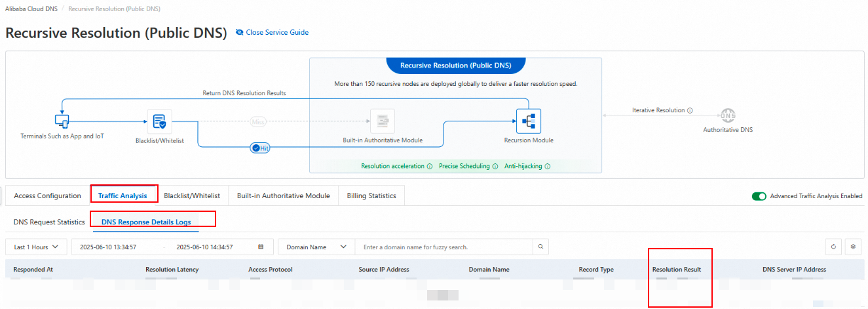Screen dimensions: 868x309
Task: Select the Traffic Analysis tab
Action: coord(123,196)
